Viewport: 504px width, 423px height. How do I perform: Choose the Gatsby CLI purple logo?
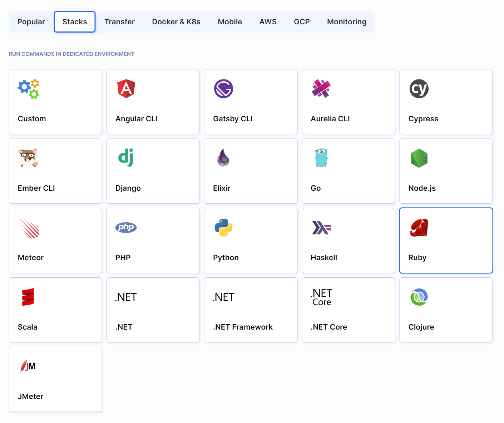tap(223, 89)
